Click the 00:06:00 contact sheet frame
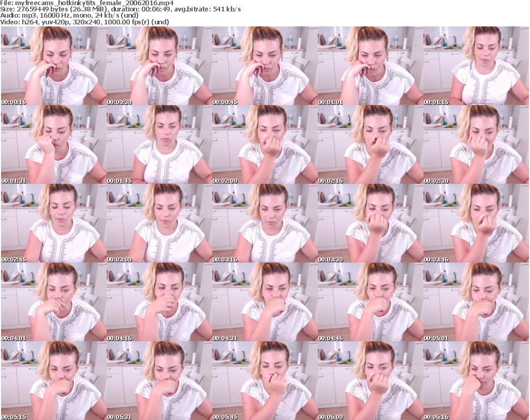 (x=370, y=381)
